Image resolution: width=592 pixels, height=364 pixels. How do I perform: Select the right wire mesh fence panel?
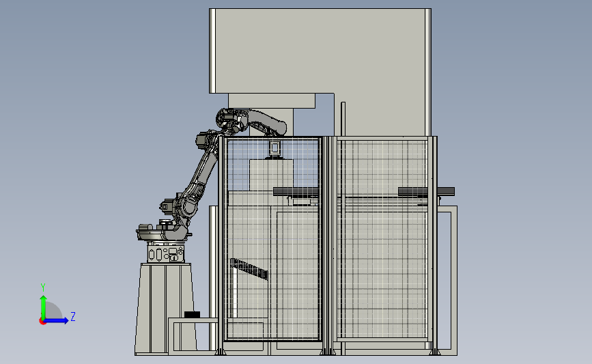pos(383,238)
